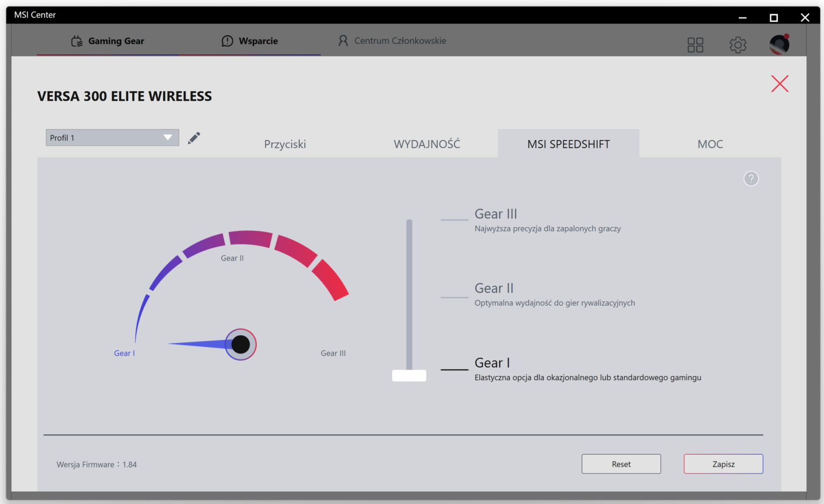Open the Profil 1 dropdown
824x504 pixels.
point(112,138)
